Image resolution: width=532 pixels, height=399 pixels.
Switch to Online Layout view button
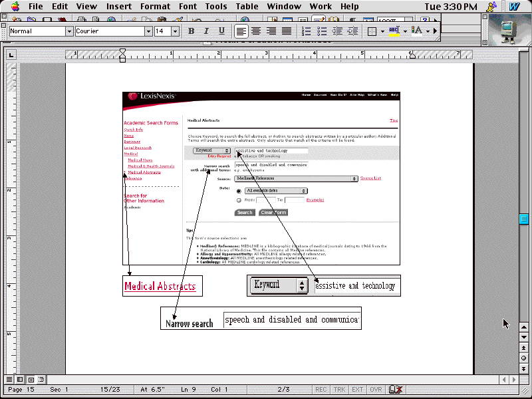[x=20, y=379]
